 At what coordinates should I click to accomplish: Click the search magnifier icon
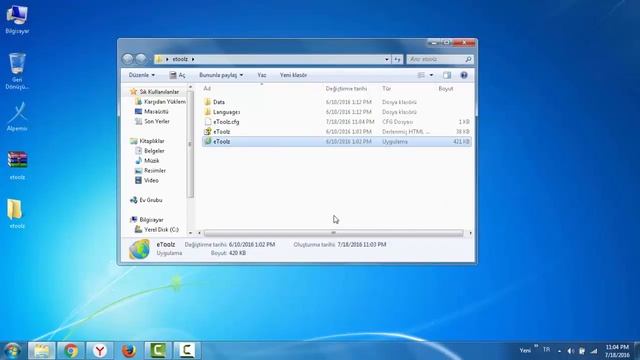(468, 60)
